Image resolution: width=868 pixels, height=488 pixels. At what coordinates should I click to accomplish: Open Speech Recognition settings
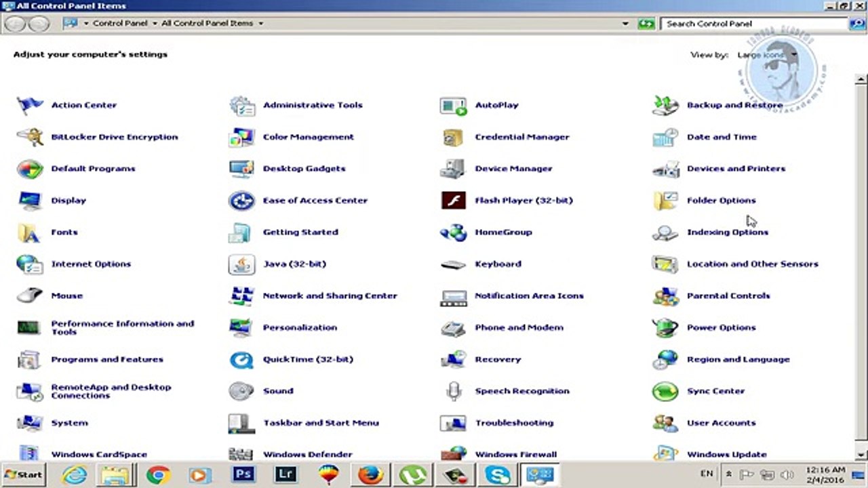(522, 391)
